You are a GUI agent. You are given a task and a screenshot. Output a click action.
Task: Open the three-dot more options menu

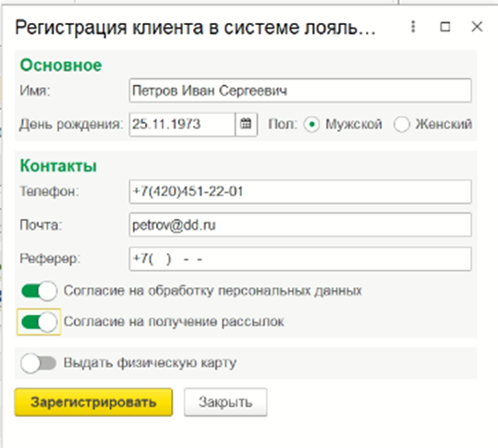413,27
